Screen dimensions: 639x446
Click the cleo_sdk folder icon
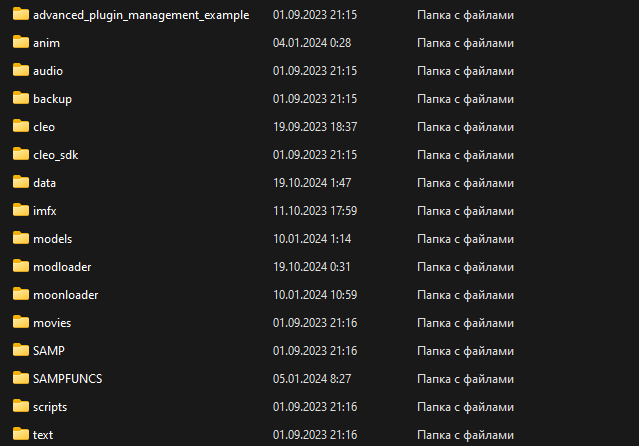(21, 155)
